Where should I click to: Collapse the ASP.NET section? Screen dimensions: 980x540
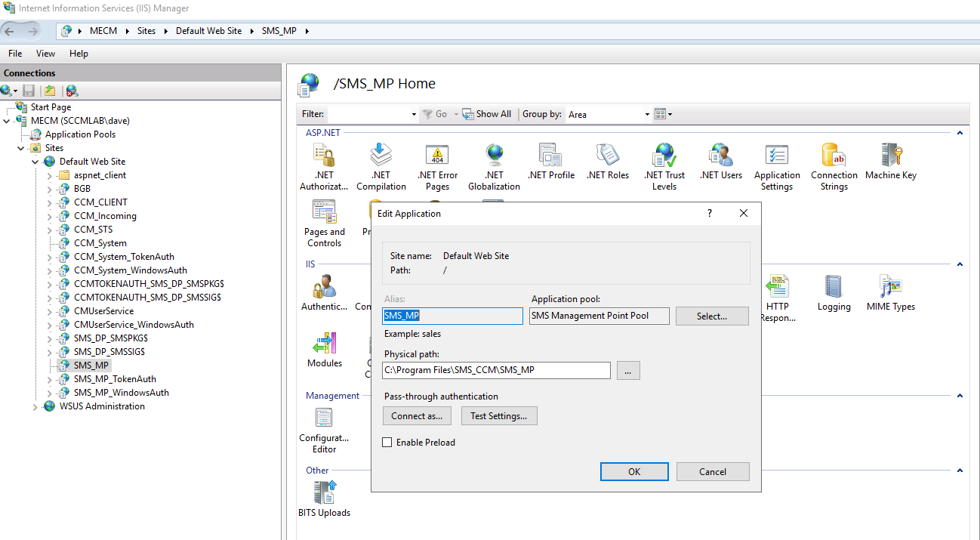[x=960, y=133]
